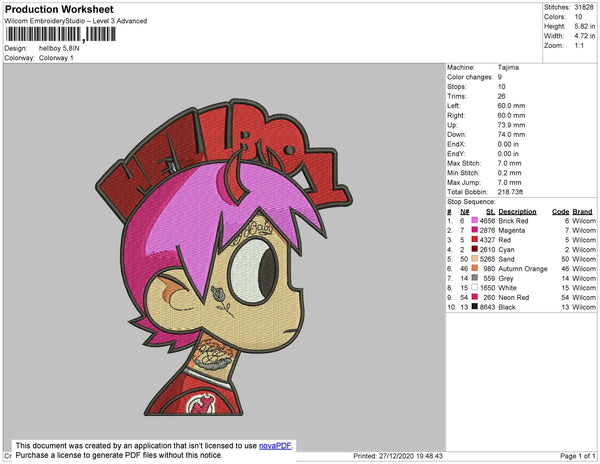The height and width of the screenshot is (464, 600).
Task: Click the 'Color changes:' label
Action: [470, 77]
